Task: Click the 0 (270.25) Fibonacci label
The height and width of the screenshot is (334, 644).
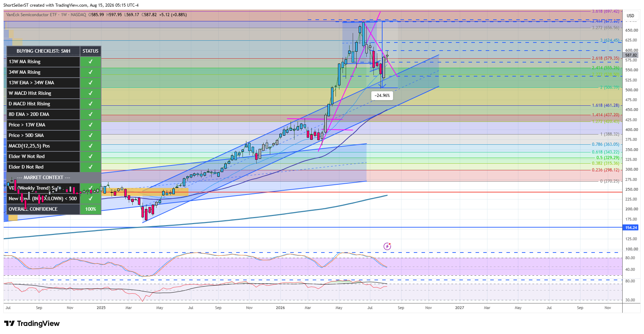Action: [x=610, y=181]
